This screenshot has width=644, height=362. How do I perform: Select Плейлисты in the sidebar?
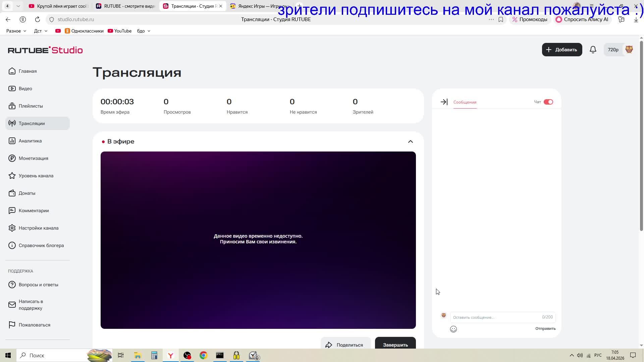click(30, 106)
